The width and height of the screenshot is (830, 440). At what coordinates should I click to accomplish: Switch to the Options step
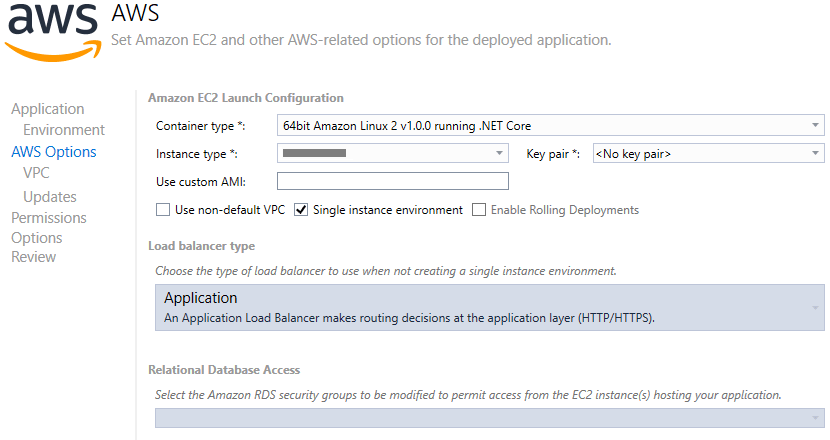click(37, 238)
